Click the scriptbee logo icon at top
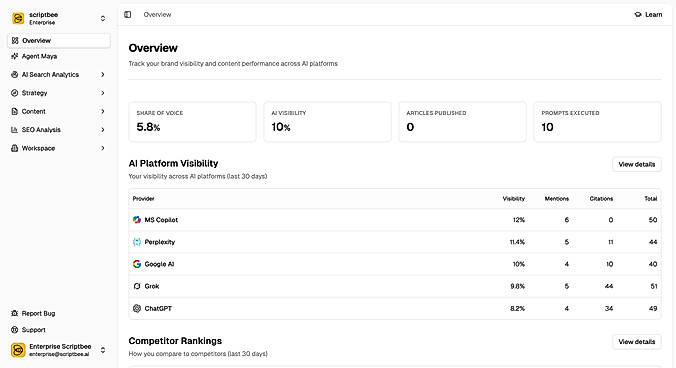This screenshot has height=368, width=676. 18,18
